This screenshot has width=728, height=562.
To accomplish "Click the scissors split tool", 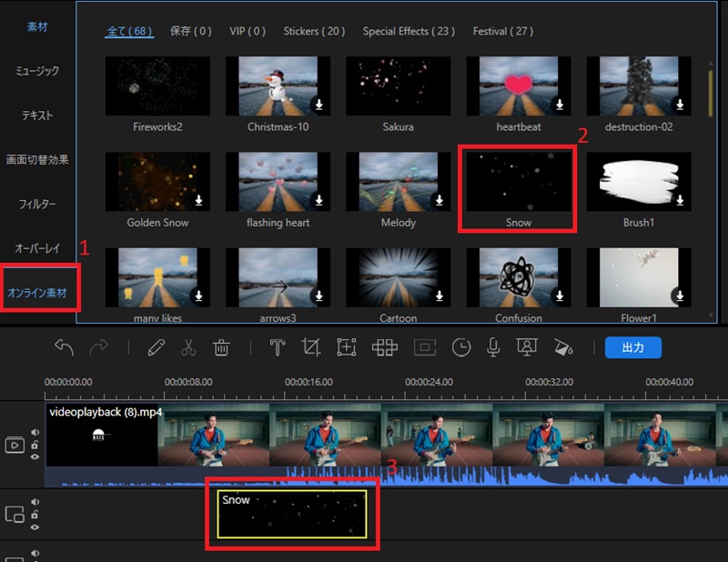I will 188,347.
